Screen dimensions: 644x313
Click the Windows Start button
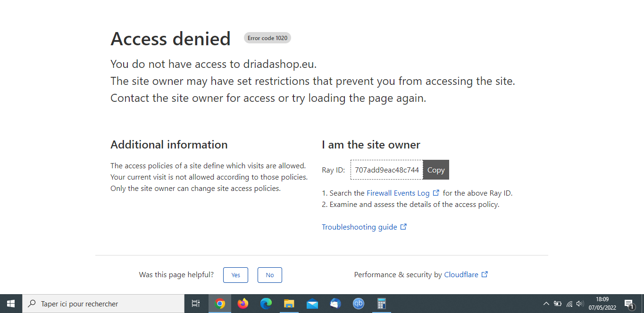tap(11, 304)
